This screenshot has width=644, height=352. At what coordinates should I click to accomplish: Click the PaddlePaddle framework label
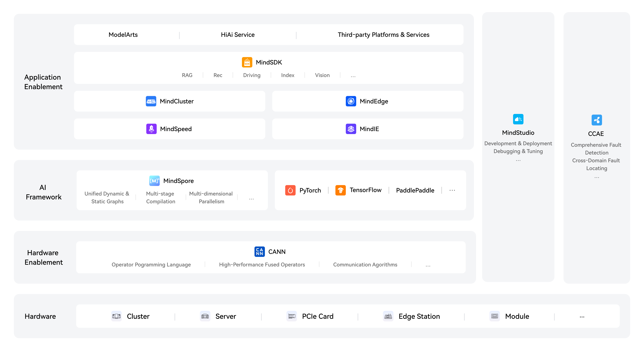tap(415, 190)
